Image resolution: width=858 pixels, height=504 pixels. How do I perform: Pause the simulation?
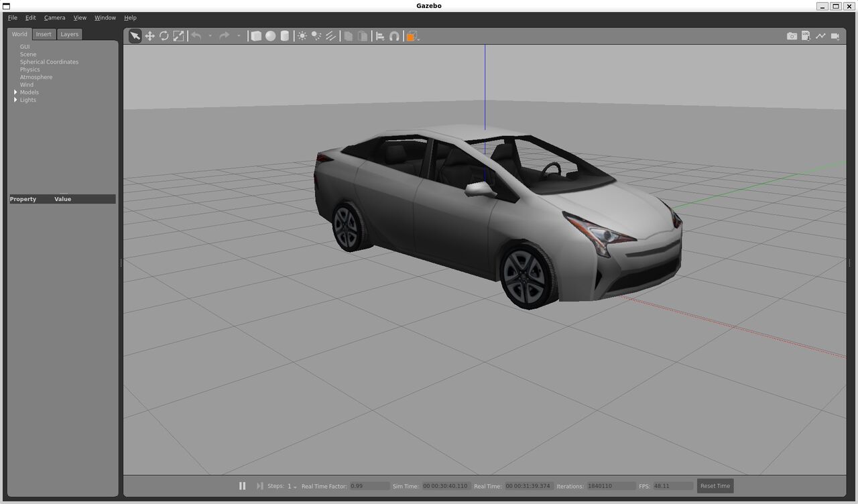coord(242,486)
